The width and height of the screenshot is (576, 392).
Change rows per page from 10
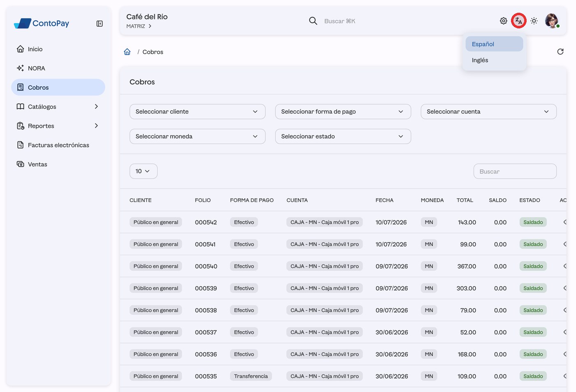(144, 171)
